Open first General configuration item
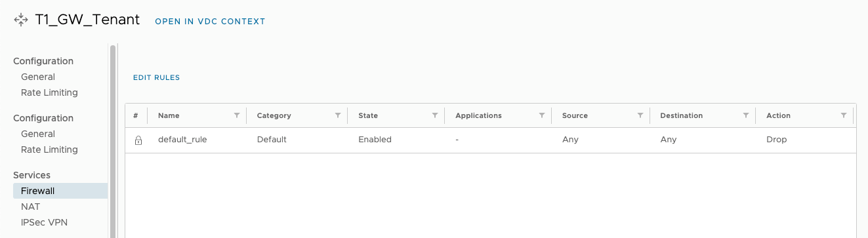Screen dimensions: 868x238 (x=38, y=77)
